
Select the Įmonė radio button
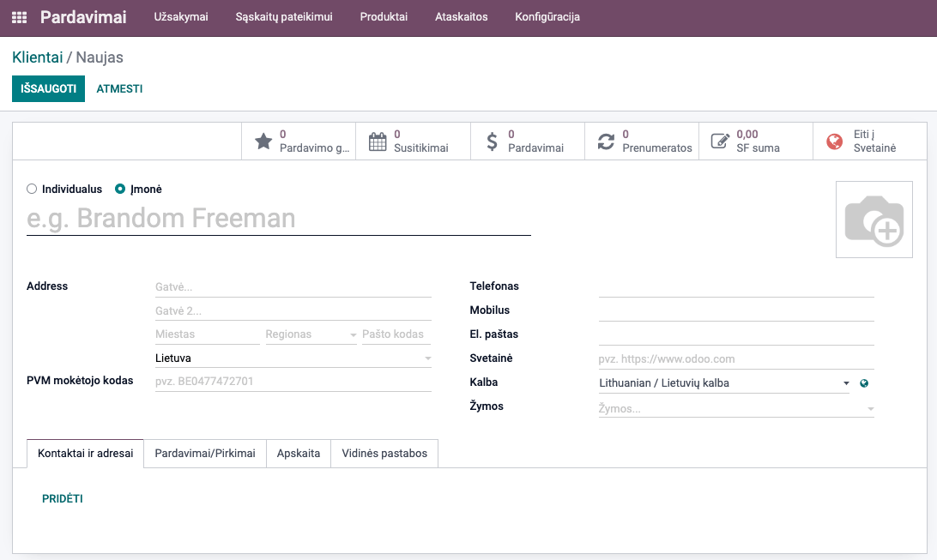pos(120,189)
